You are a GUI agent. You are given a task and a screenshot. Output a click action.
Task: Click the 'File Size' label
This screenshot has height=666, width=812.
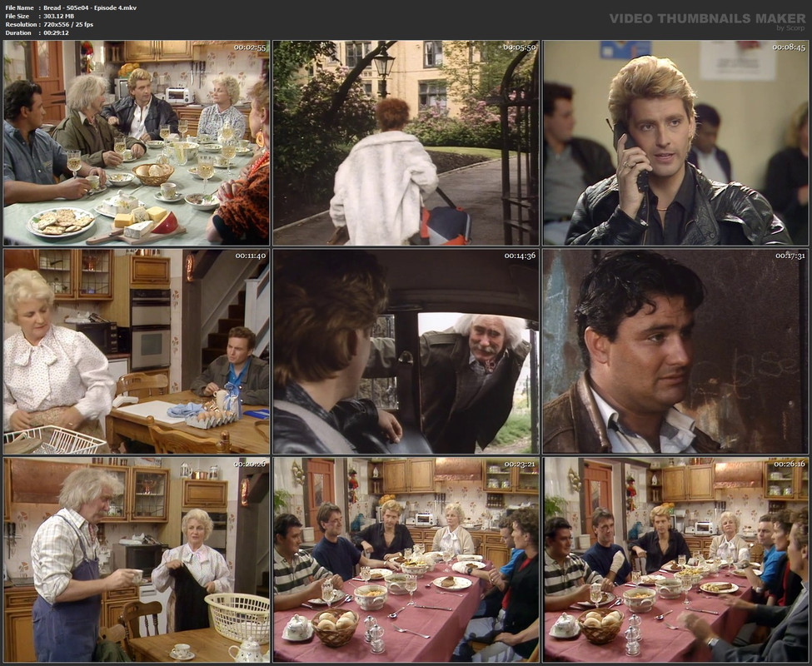click(17, 16)
